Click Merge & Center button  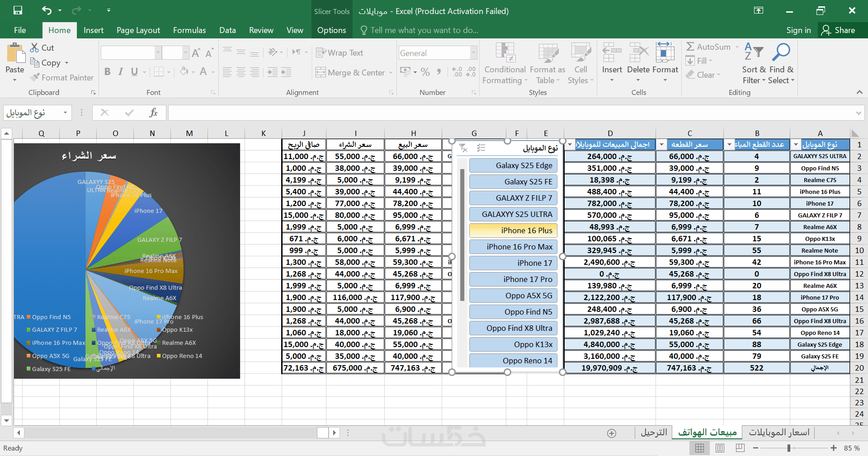[x=354, y=72]
